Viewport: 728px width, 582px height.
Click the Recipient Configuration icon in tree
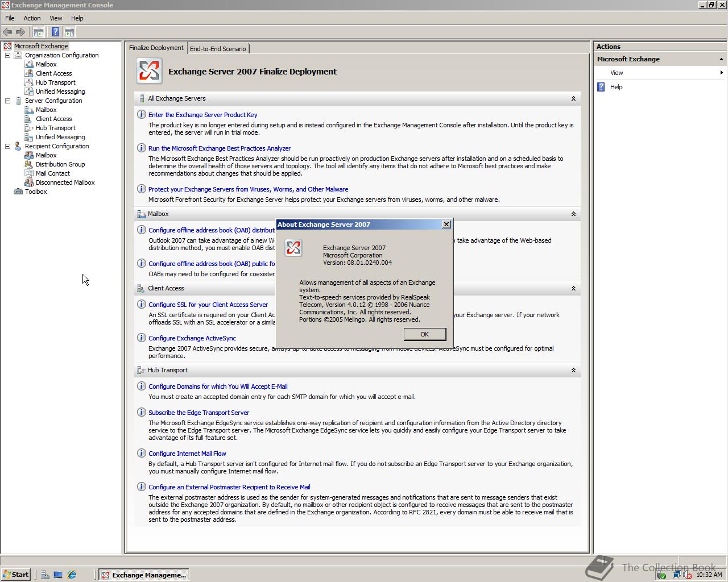[18, 146]
